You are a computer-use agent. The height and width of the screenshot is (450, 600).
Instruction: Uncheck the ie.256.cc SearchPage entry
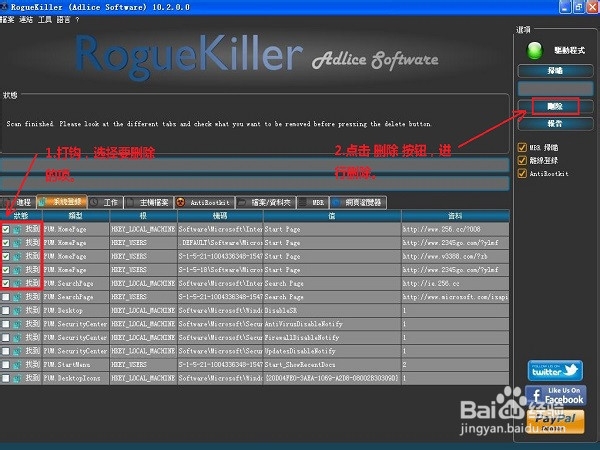(x=6, y=284)
